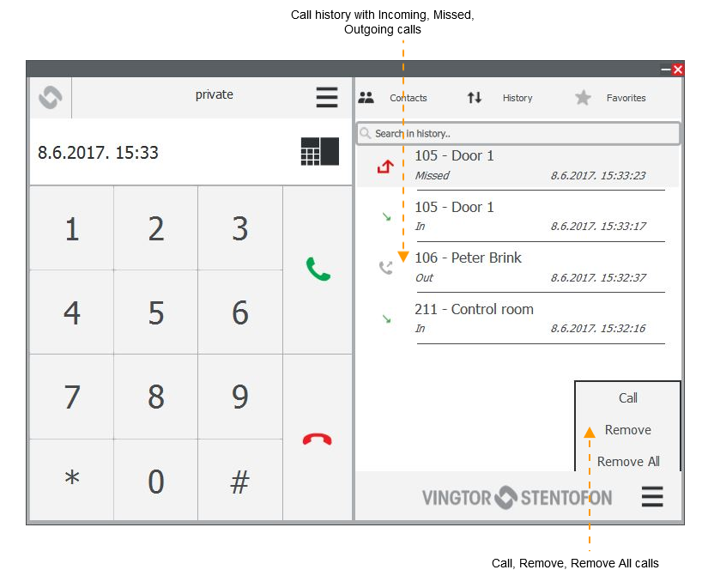Image resolution: width=702 pixels, height=588 pixels.
Task: Click the Favorites star icon
Action: [x=583, y=97]
